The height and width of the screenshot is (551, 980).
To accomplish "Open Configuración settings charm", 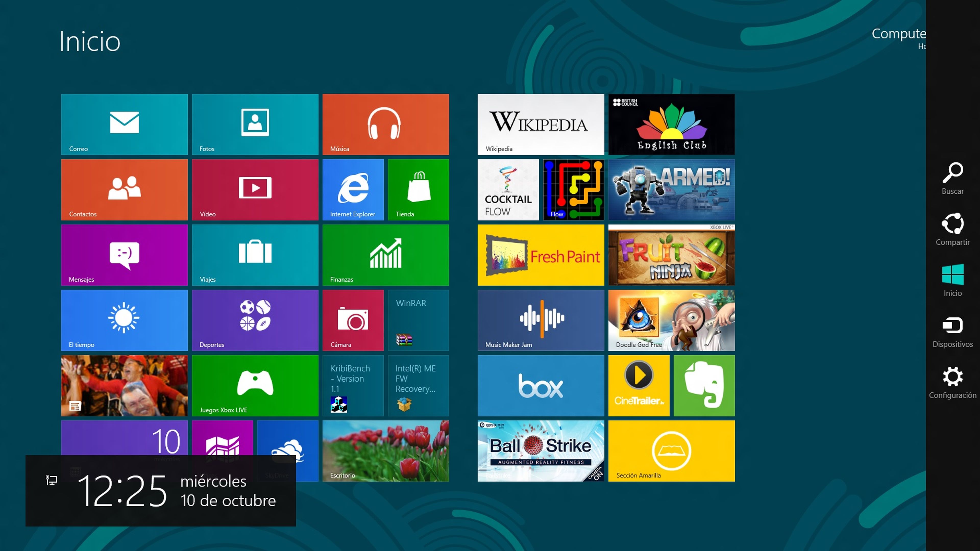I will pos(952,383).
